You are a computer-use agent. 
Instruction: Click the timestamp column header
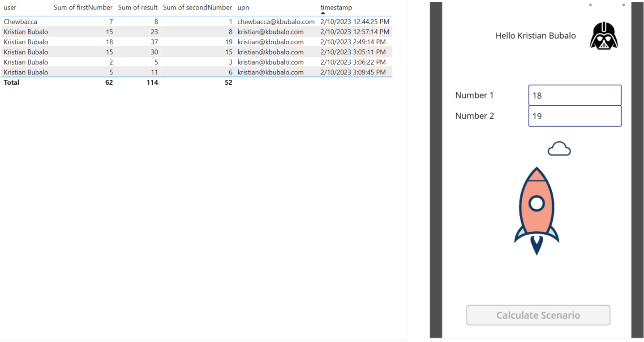click(336, 8)
